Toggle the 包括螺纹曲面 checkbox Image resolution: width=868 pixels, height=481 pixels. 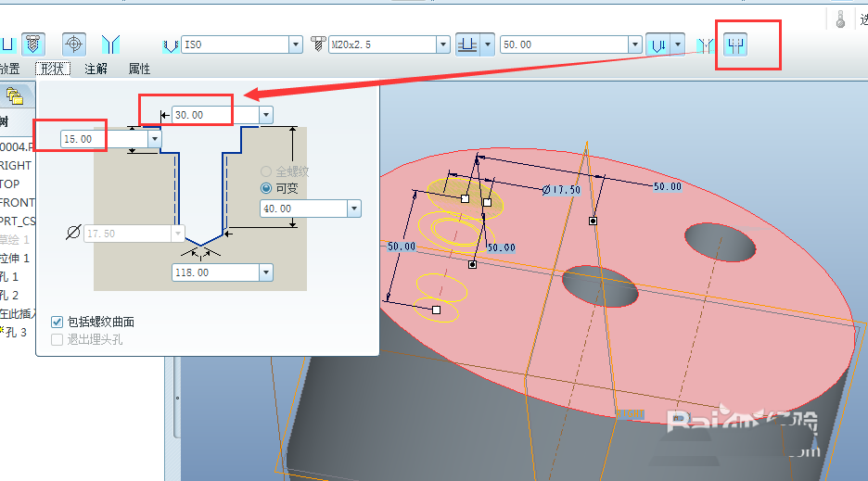[x=57, y=322]
